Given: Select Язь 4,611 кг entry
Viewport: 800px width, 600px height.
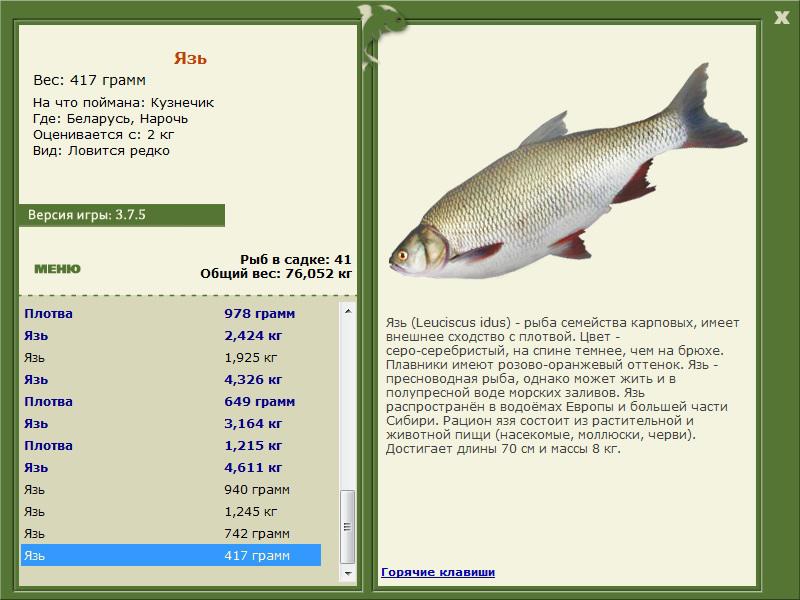Looking at the screenshot, I should 170,468.
